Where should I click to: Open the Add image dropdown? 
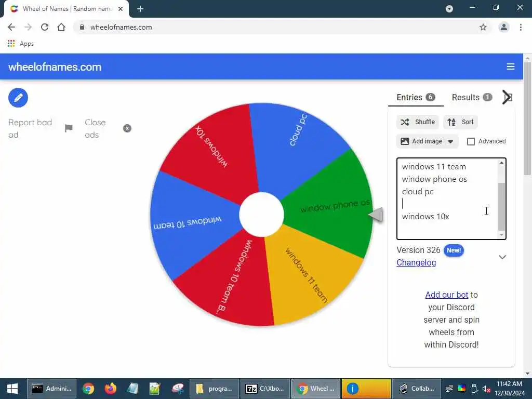pos(427,141)
